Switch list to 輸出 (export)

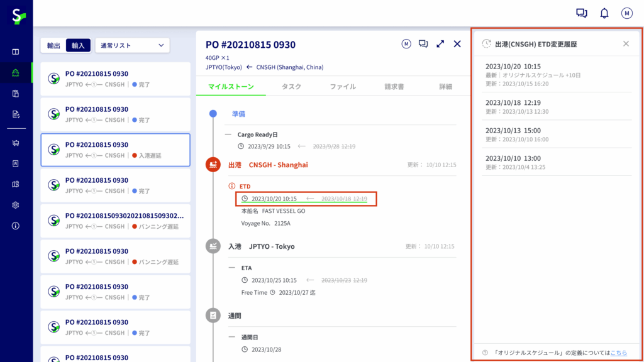pyautogui.click(x=54, y=45)
